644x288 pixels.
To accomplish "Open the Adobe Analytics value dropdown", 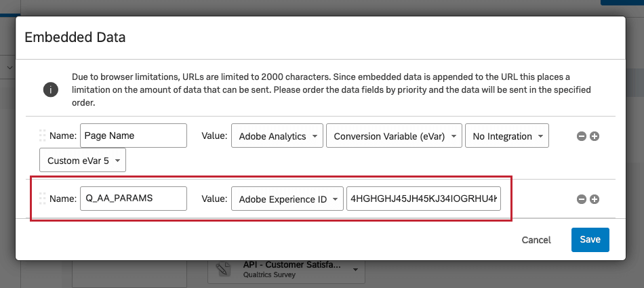I will pos(277,136).
